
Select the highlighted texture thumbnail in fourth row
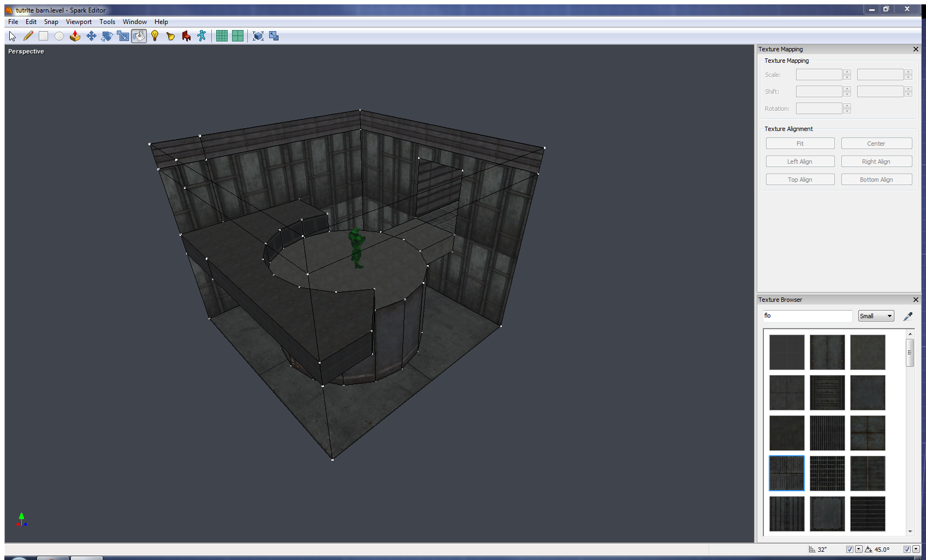787,473
